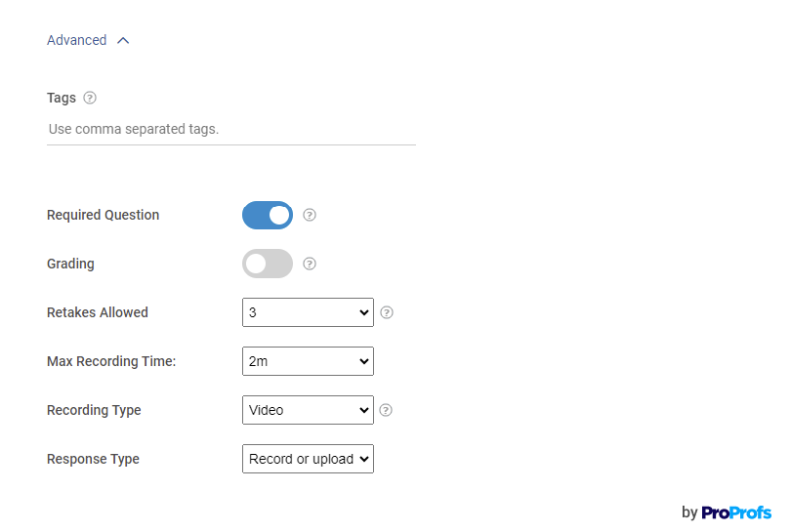The height and width of the screenshot is (532, 791).
Task: Open the Retakes Allowed dropdown
Action: [x=308, y=312]
